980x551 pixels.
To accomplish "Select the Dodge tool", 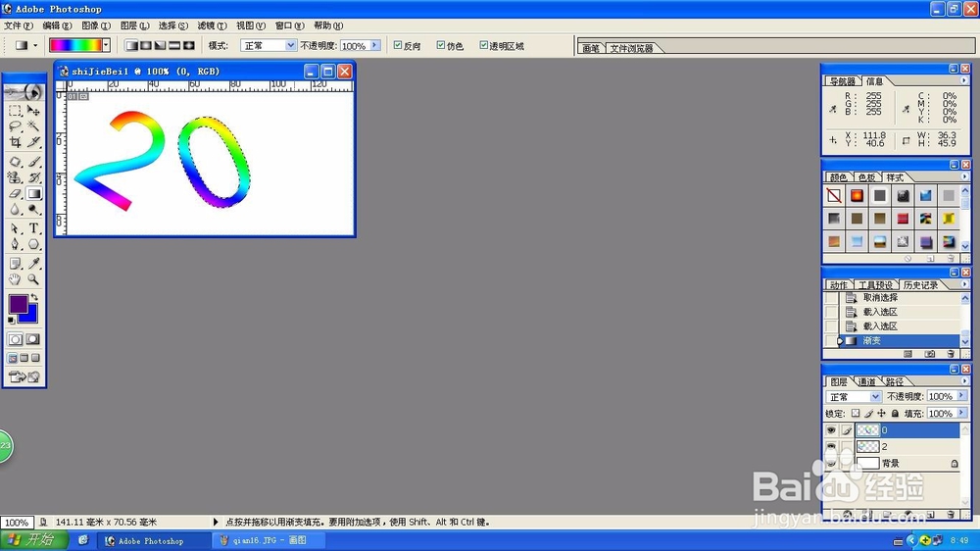I will point(33,210).
